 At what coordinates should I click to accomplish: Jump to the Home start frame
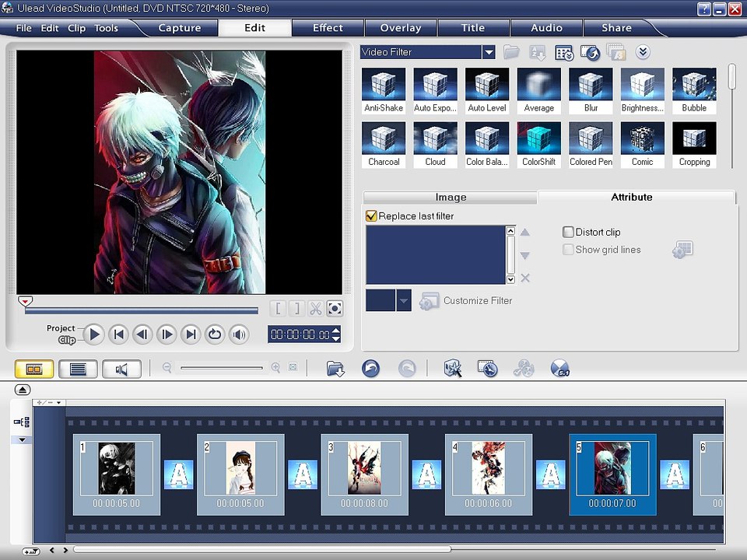pyautogui.click(x=118, y=334)
